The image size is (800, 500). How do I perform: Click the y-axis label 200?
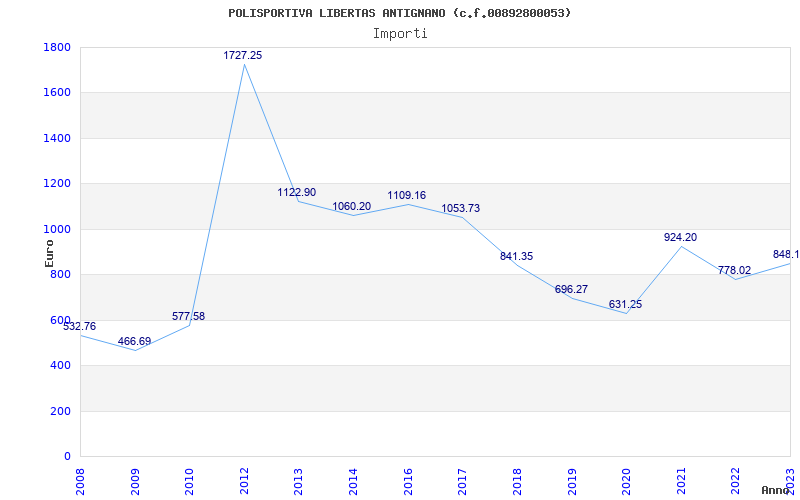pos(61,411)
